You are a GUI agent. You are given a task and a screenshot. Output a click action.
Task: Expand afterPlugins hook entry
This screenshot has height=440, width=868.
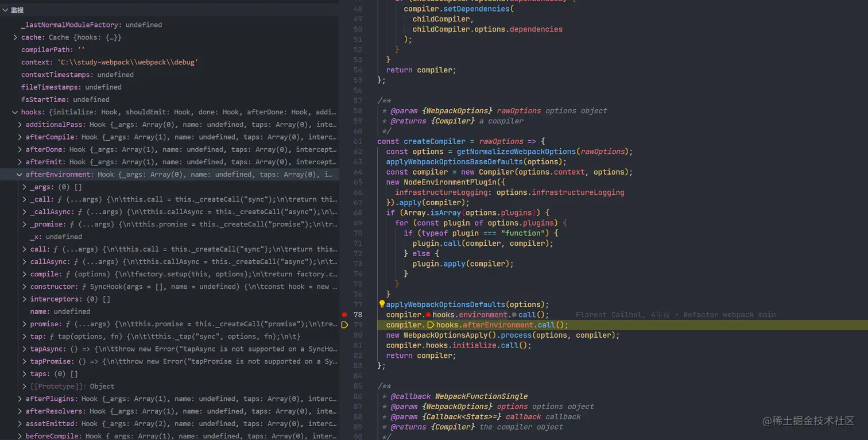(x=20, y=399)
